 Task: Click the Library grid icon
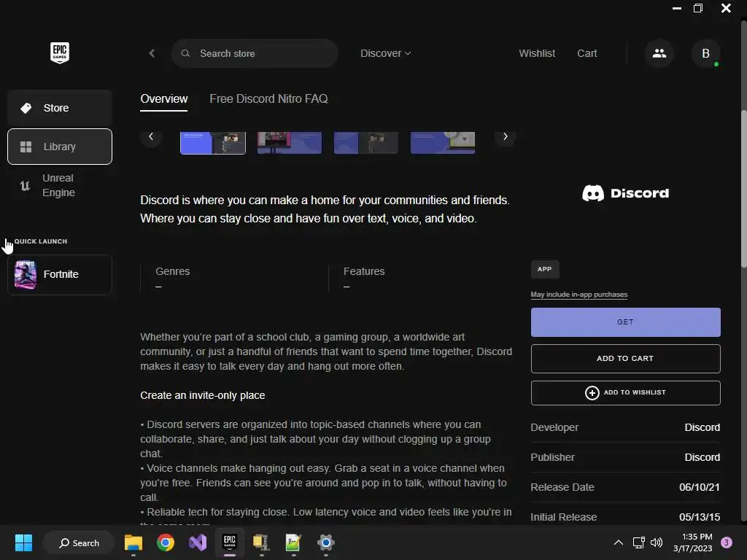[x=26, y=147]
